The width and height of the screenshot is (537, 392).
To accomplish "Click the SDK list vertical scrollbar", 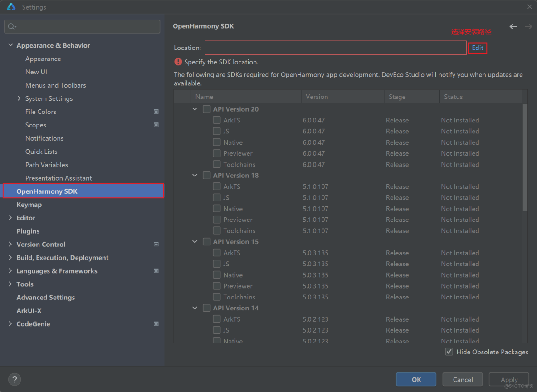I will [525, 158].
